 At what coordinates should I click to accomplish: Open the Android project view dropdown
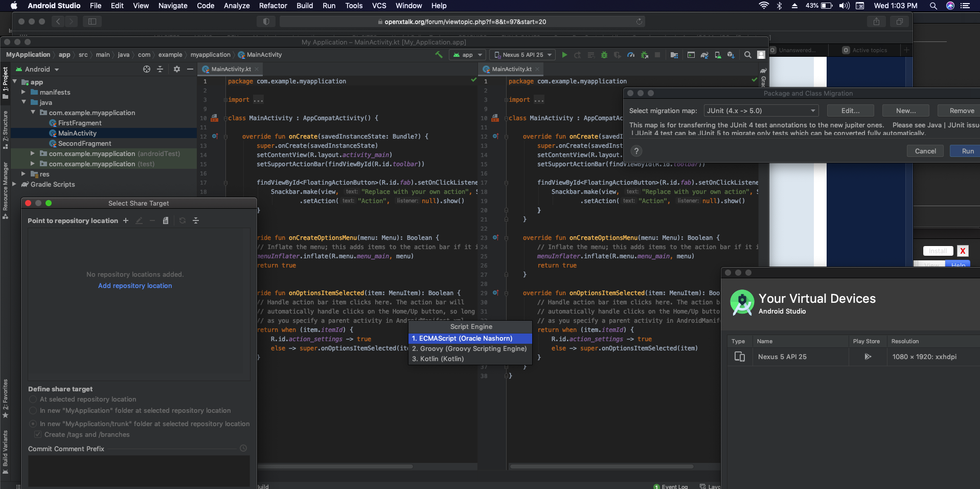point(37,69)
